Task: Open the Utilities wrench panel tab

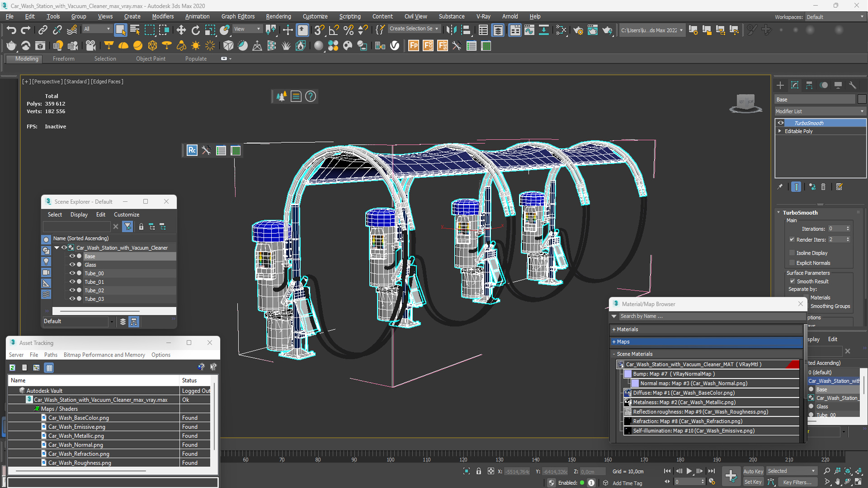Action: coord(853,85)
